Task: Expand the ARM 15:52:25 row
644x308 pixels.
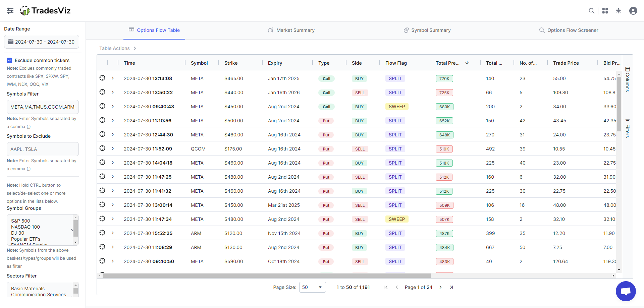Action: point(113,233)
